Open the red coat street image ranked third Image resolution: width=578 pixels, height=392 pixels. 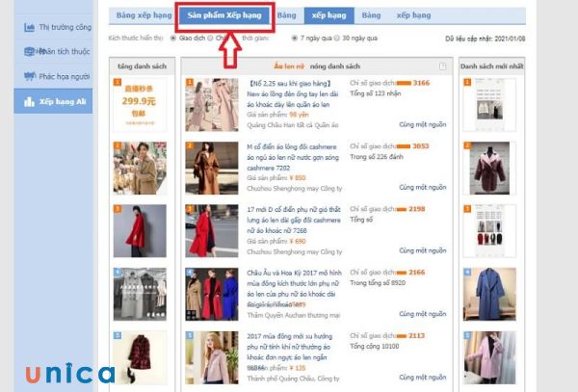212,231
